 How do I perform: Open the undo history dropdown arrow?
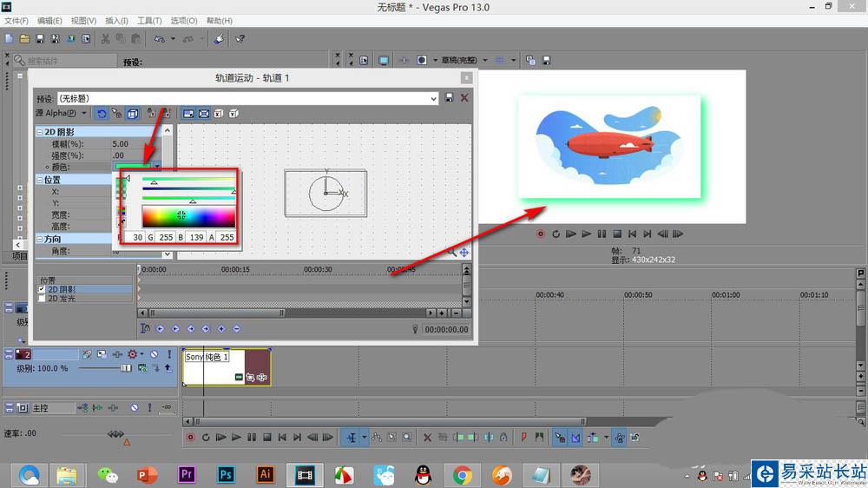tap(173, 39)
